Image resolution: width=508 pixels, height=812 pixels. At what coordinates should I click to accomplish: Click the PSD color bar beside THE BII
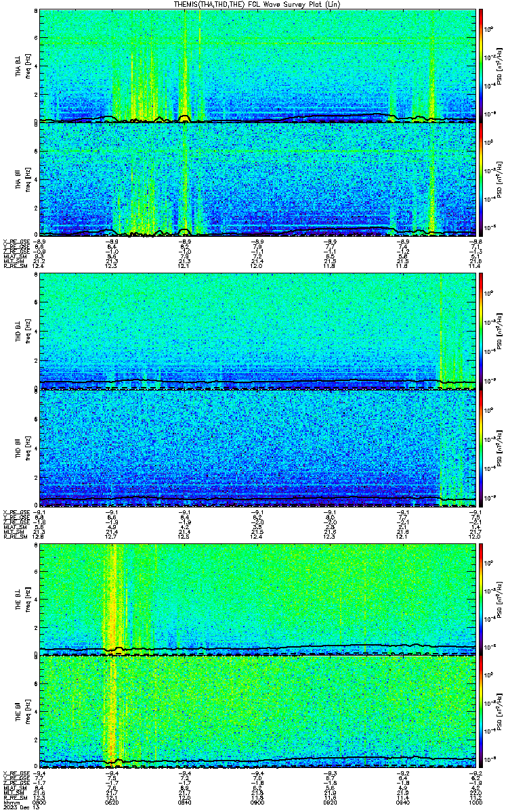(481, 712)
